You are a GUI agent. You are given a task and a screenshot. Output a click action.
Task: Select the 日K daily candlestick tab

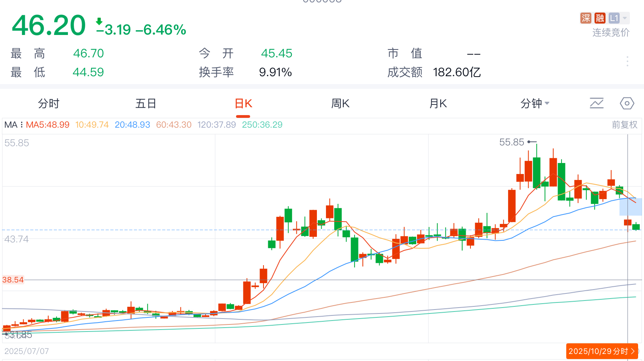pyautogui.click(x=243, y=104)
